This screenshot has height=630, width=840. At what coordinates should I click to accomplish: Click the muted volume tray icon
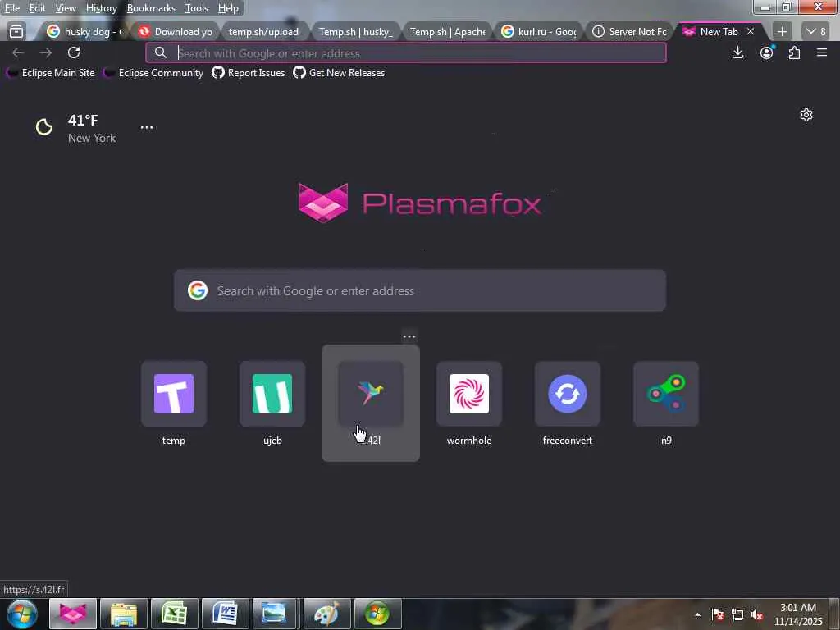click(757, 615)
